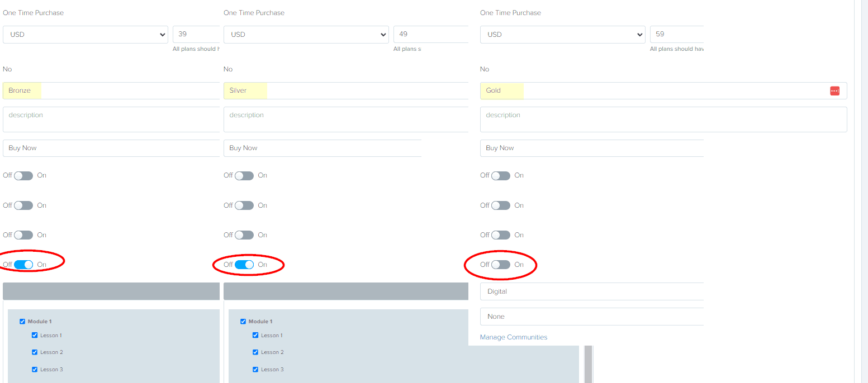Image resolution: width=868 pixels, height=383 pixels.
Task: Open the Digital dropdown in Gold column
Action: tap(591, 291)
